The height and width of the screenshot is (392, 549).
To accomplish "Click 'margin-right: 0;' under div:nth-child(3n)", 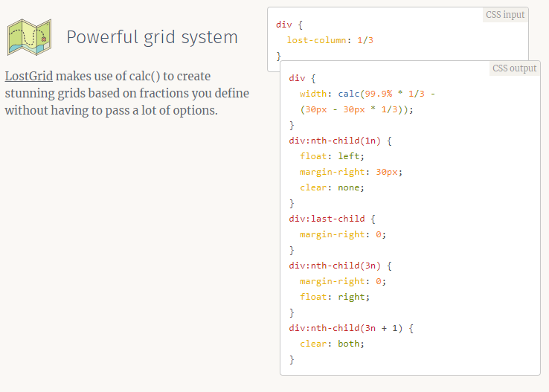I will point(343,281).
